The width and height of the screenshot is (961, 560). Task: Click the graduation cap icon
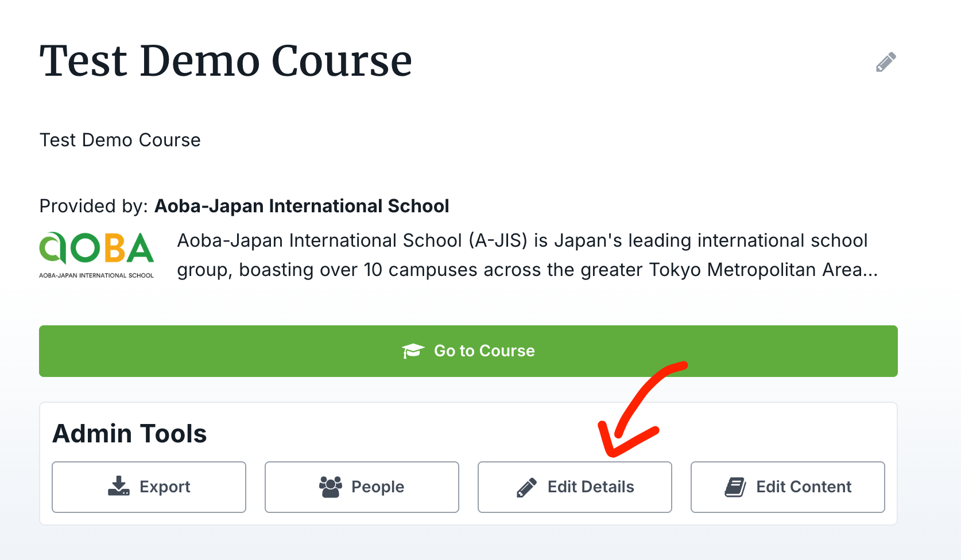pos(413,351)
